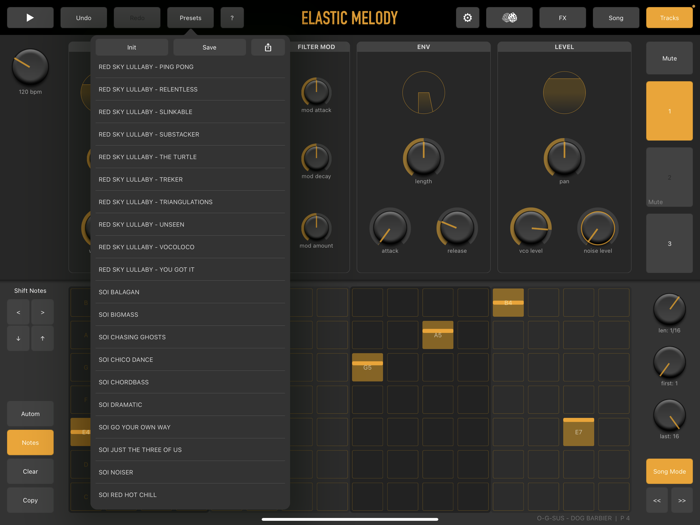Shift notes down with the down arrow
700x525 pixels.
(18, 338)
